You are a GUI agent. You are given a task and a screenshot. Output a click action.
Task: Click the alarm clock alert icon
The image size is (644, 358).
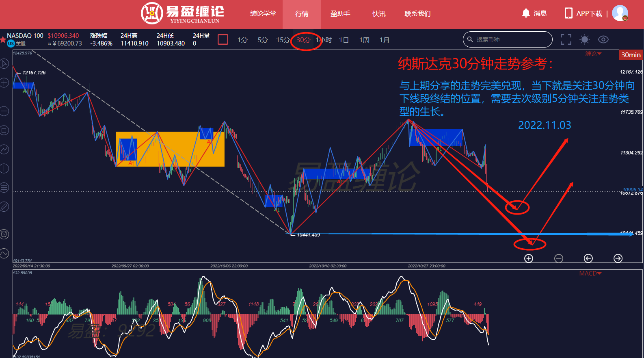[x=4, y=234]
